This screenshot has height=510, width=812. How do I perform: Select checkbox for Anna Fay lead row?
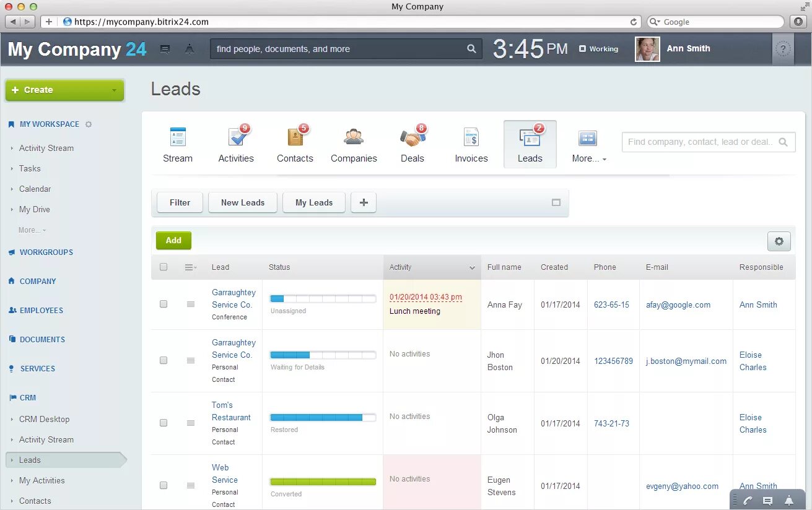164,305
